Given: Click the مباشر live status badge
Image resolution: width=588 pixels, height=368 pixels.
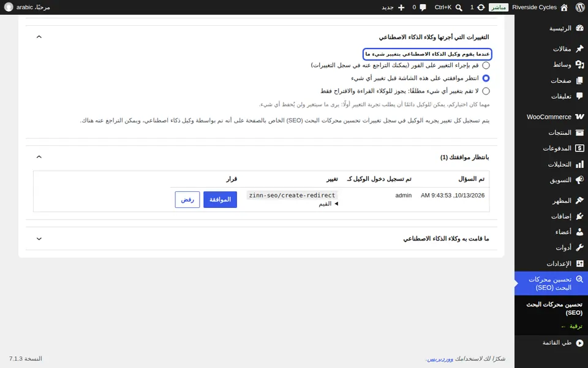Looking at the screenshot, I should pos(499,7).
